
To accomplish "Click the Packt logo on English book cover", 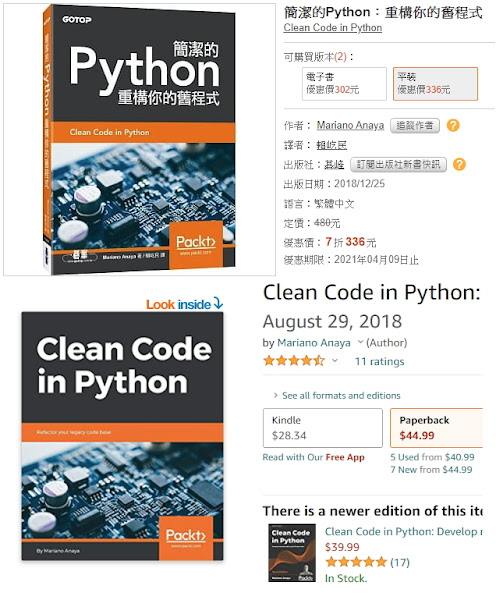I will coord(186,538).
